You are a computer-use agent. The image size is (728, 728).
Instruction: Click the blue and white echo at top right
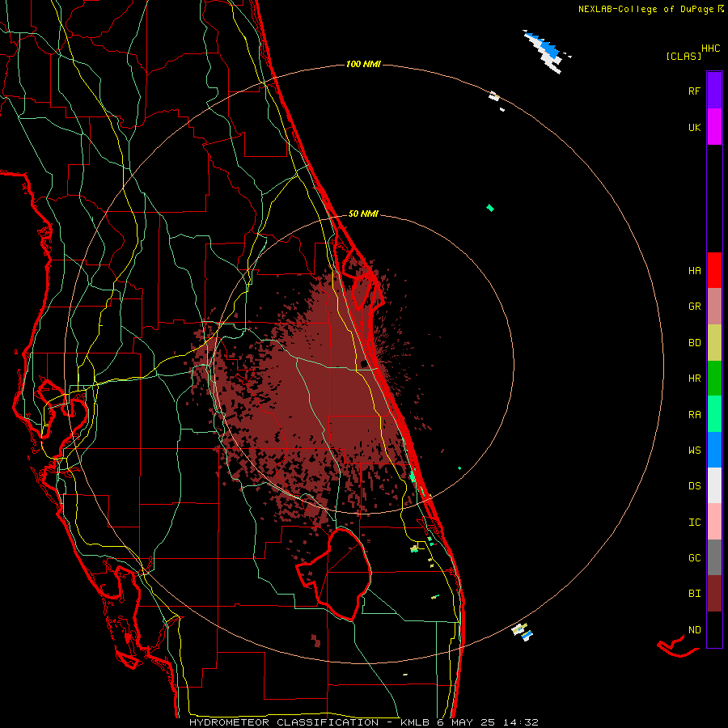click(x=545, y=51)
